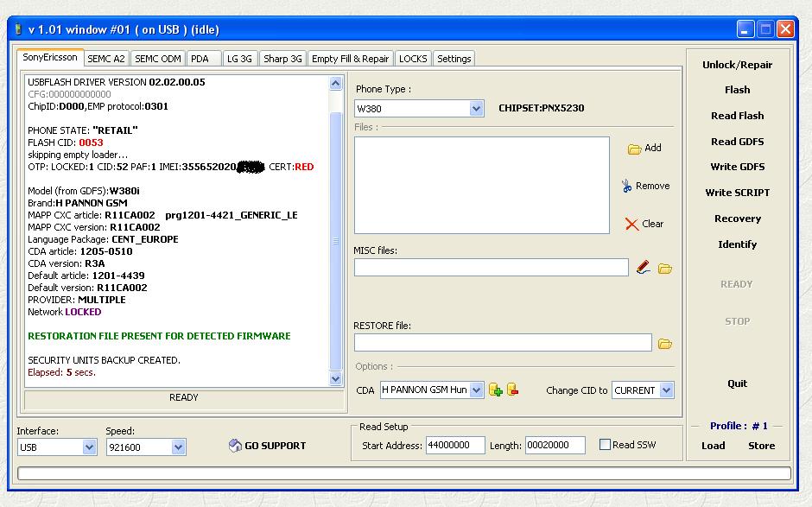This screenshot has width=812, height=507.
Task: Open the LOCKS tab
Action: coord(413,59)
